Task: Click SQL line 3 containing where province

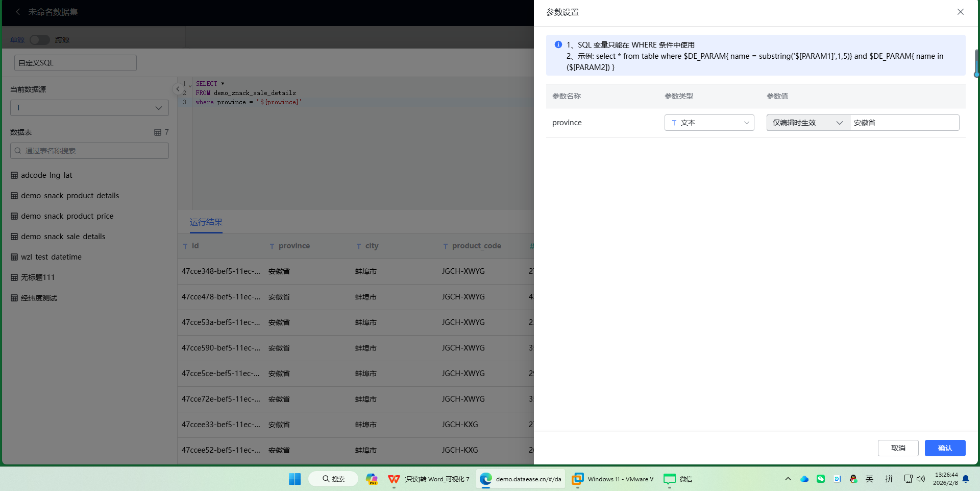Action: point(249,102)
